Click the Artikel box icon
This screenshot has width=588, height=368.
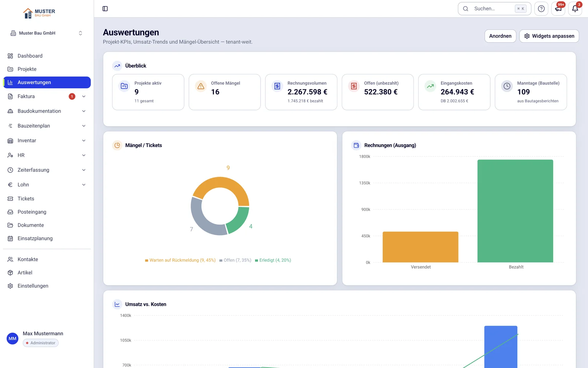tap(10, 273)
